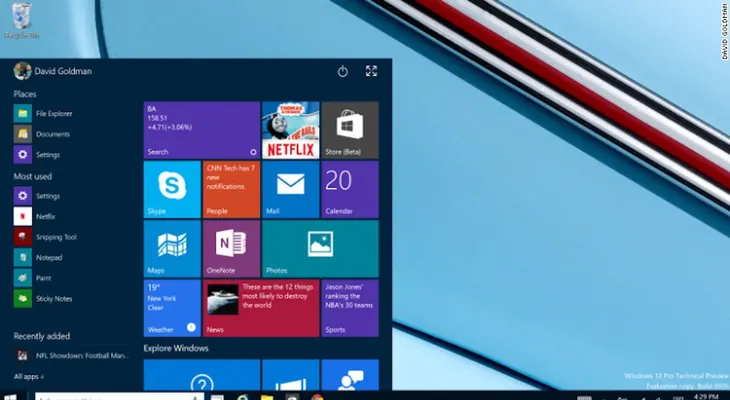Open the Maps tile
This screenshot has height=400, width=730.
(172, 249)
